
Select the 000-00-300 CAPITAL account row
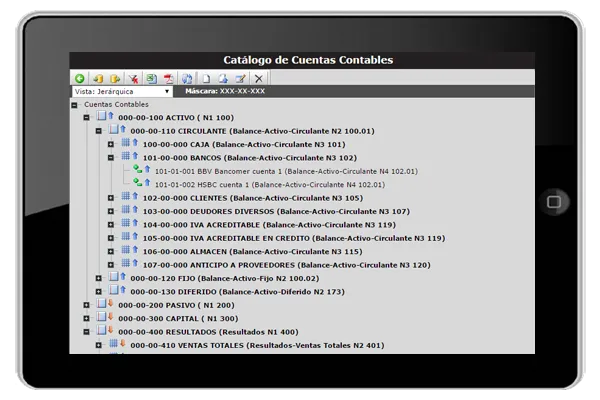click(x=178, y=319)
